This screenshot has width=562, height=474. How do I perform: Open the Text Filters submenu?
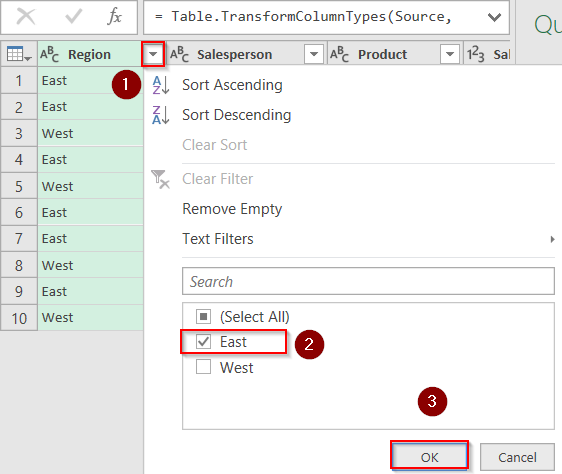(x=218, y=239)
